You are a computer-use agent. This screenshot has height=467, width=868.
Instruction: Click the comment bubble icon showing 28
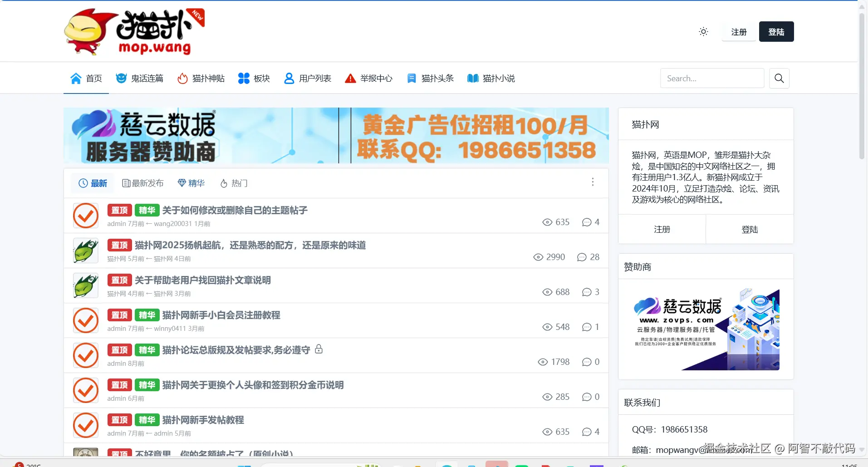[582, 257]
